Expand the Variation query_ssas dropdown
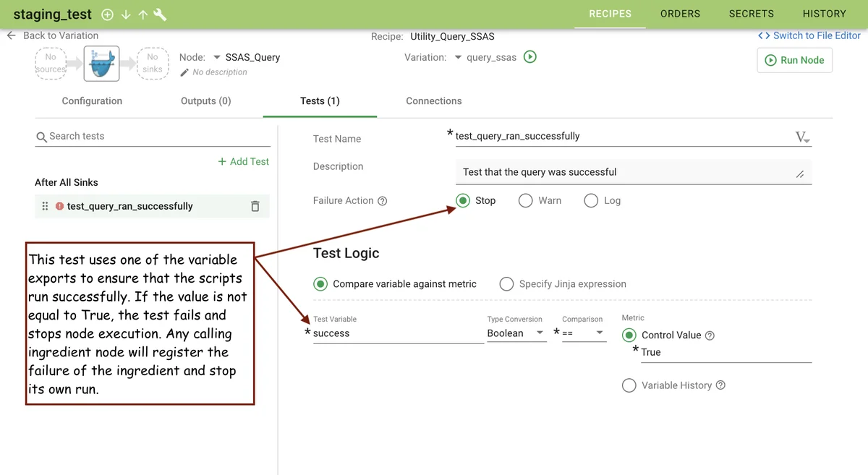868x475 pixels. (x=458, y=58)
